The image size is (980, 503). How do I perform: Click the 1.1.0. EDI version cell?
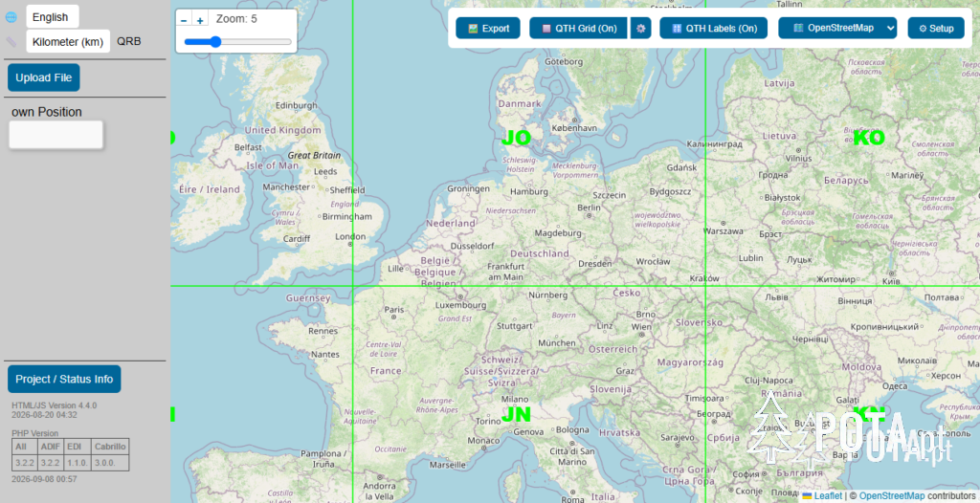tap(78, 463)
